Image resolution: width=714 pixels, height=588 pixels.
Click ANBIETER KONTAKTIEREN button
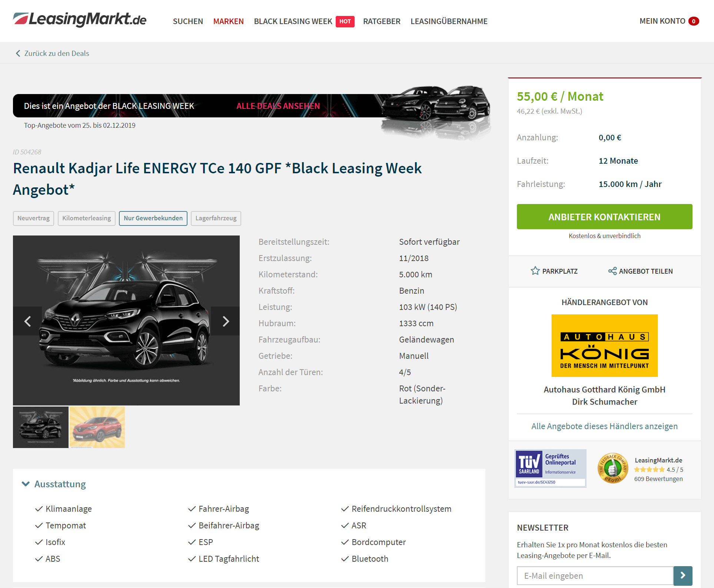(x=604, y=217)
